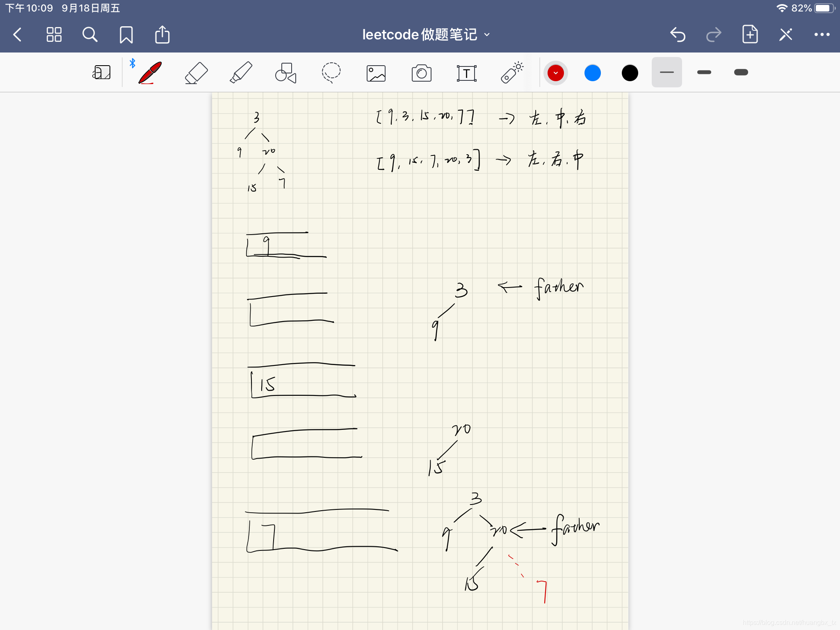The width and height of the screenshot is (840, 630).
Task: Open the Shapes tool
Action: tap(286, 73)
